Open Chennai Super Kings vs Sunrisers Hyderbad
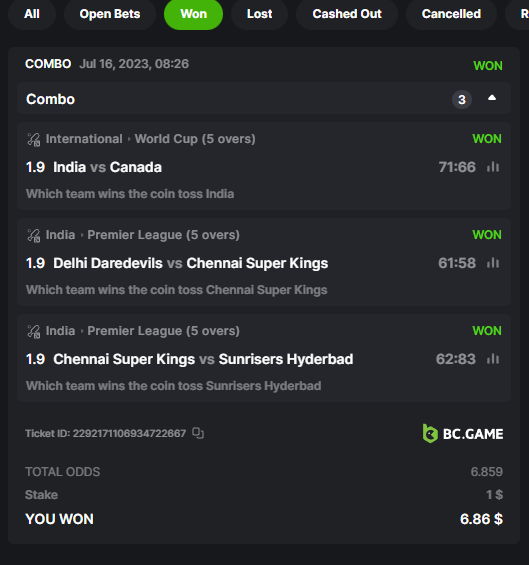The height and width of the screenshot is (565, 529). [x=203, y=359]
